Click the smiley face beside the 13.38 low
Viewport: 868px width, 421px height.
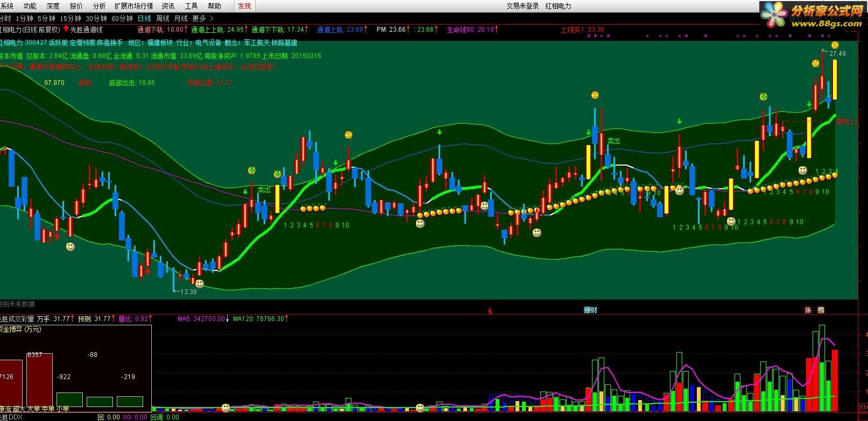(200, 283)
